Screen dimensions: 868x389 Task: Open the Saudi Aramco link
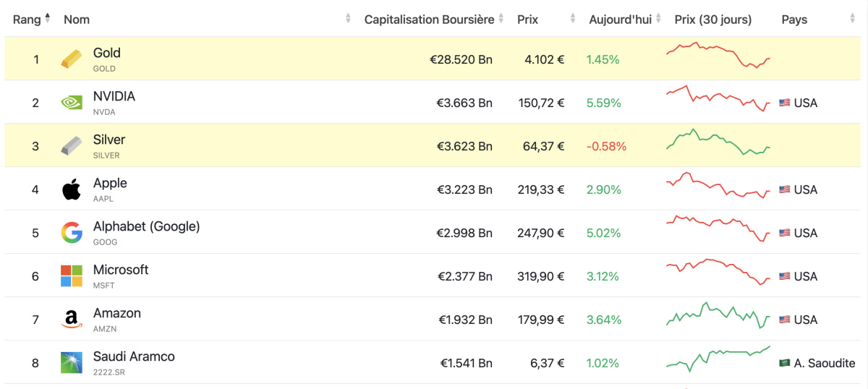coord(134,356)
